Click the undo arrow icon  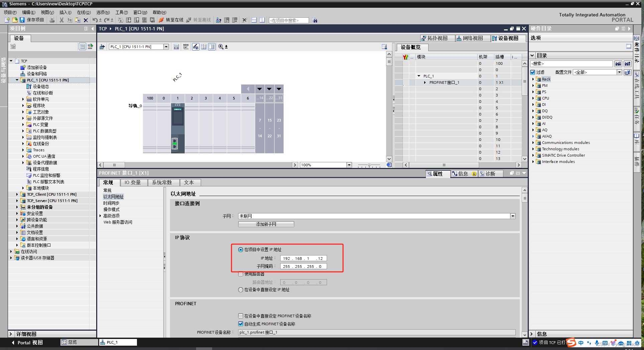[95, 20]
